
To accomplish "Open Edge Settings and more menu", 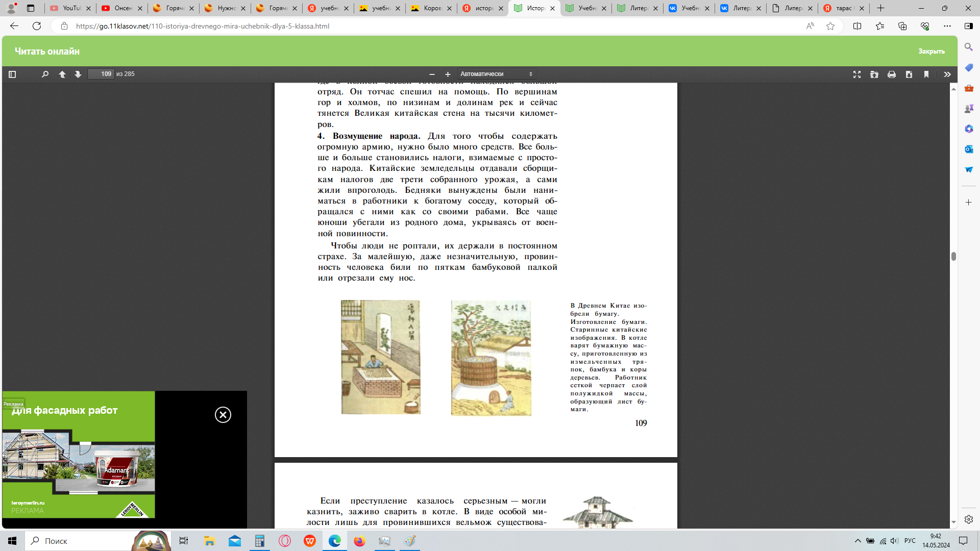I will [x=947, y=26].
